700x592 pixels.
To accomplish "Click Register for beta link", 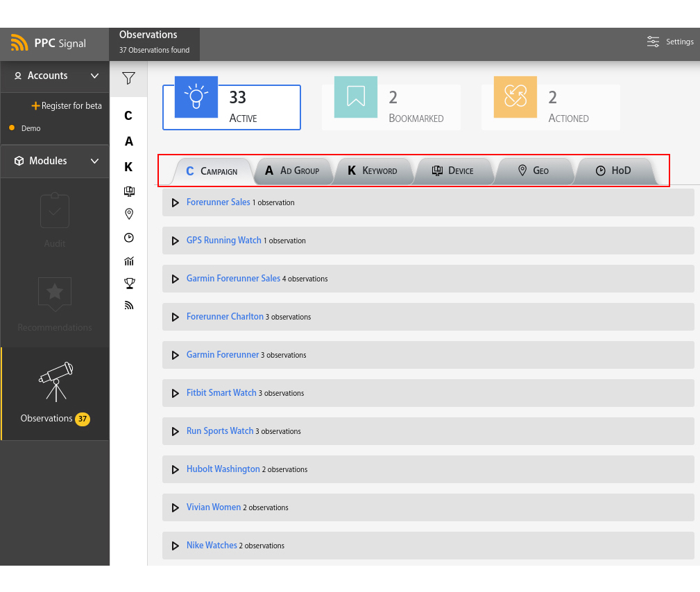I will click(71, 106).
